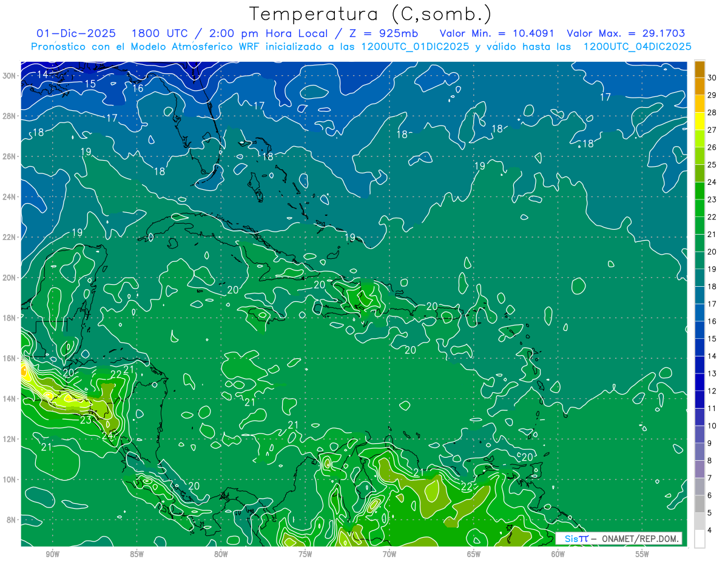Pick the color bar segment between 28 and 29
This screenshot has width=728, height=562.
point(699,104)
